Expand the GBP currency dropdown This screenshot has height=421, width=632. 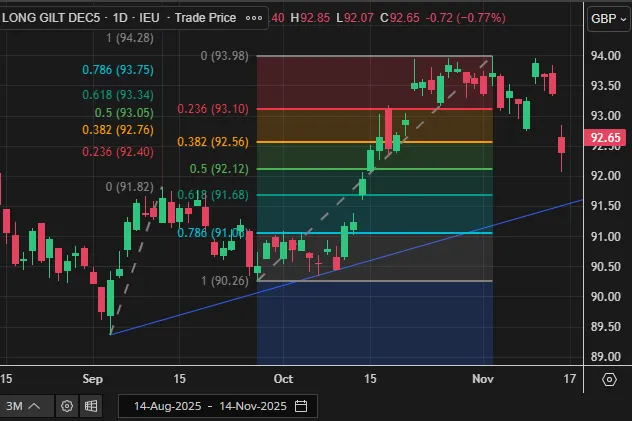pos(604,18)
